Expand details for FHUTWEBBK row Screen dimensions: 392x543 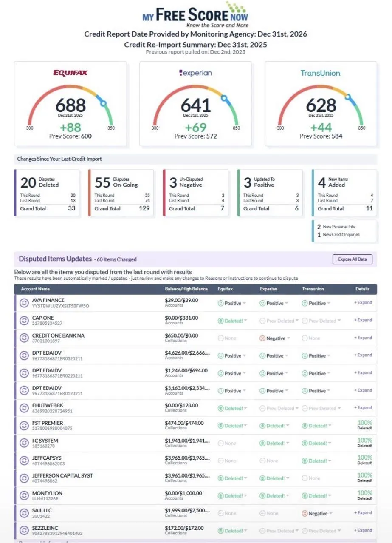pyautogui.click(x=363, y=408)
